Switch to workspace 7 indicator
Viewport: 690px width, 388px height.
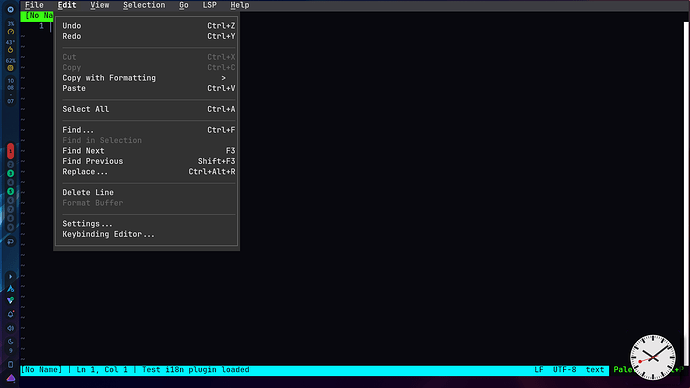(11, 209)
